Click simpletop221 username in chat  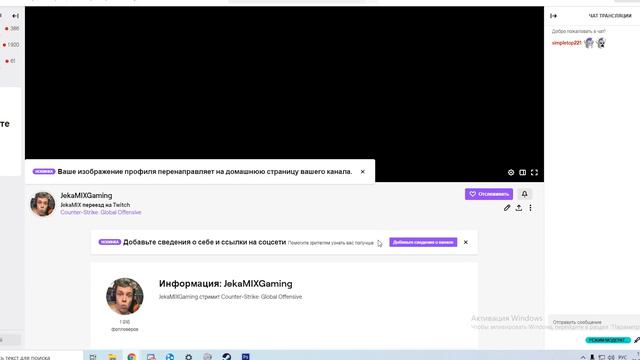pos(567,43)
